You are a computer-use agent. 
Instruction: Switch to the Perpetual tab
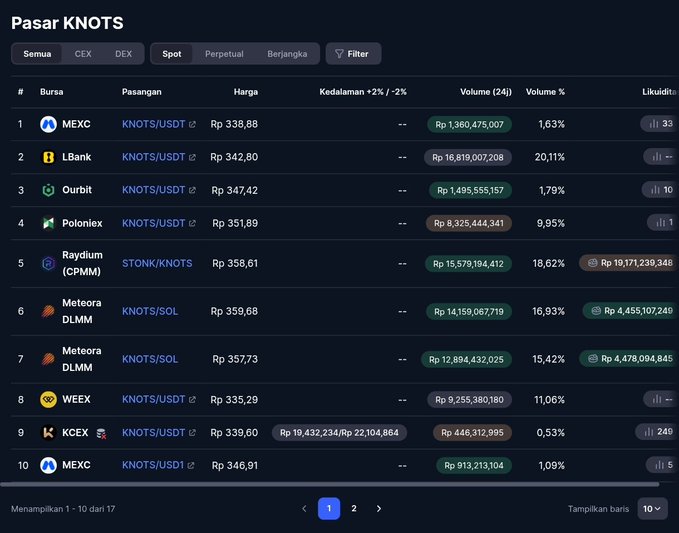[x=224, y=54]
